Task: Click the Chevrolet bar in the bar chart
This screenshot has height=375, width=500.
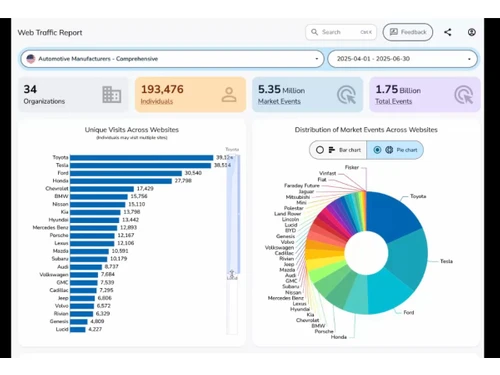Action: pos(102,189)
